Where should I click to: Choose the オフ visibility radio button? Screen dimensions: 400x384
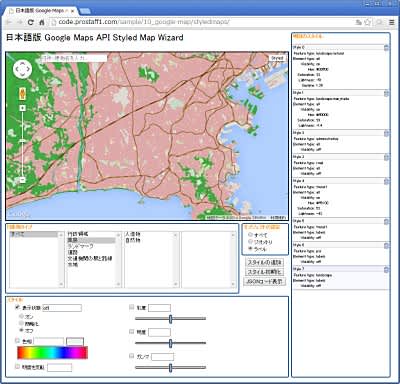click(x=22, y=330)
